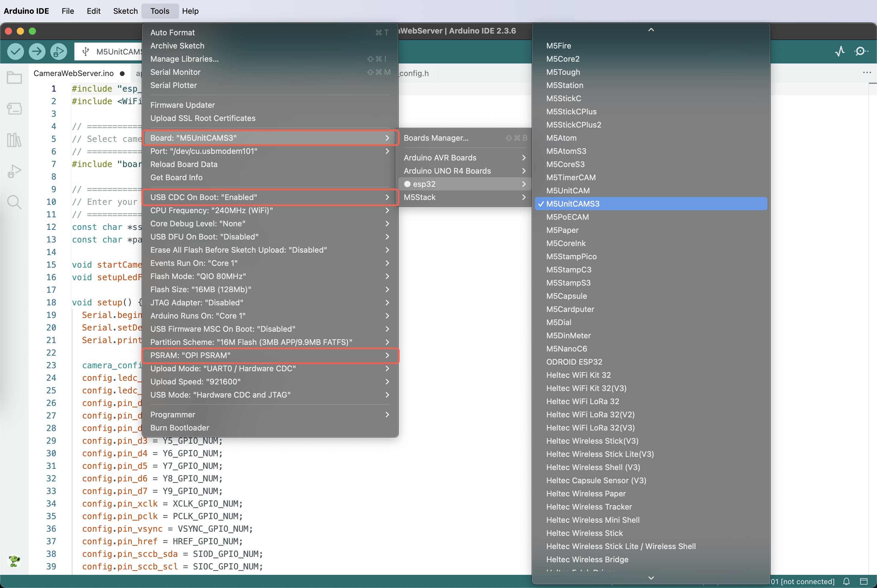
Task: Choose Reload Board Data
Action: (270, 164)
